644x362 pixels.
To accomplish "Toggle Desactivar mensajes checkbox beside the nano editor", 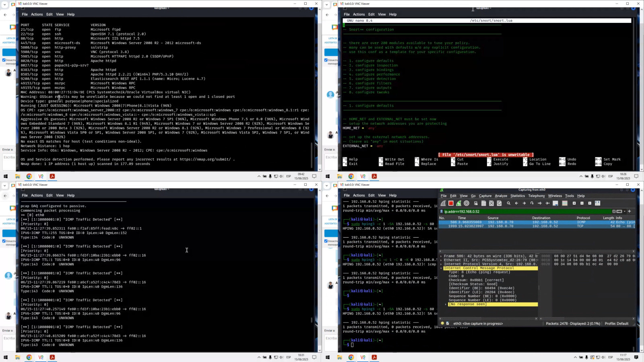I will (326, 60).
